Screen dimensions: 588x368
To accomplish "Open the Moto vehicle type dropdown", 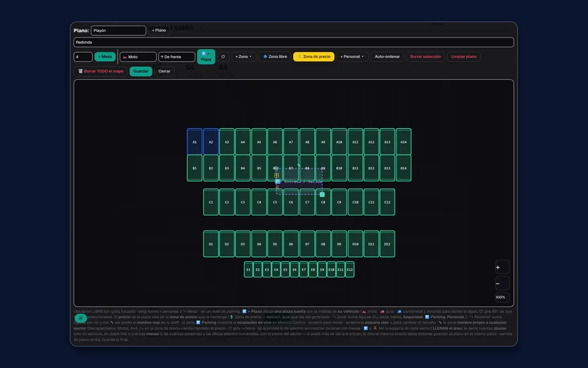I will pos(138,56).
